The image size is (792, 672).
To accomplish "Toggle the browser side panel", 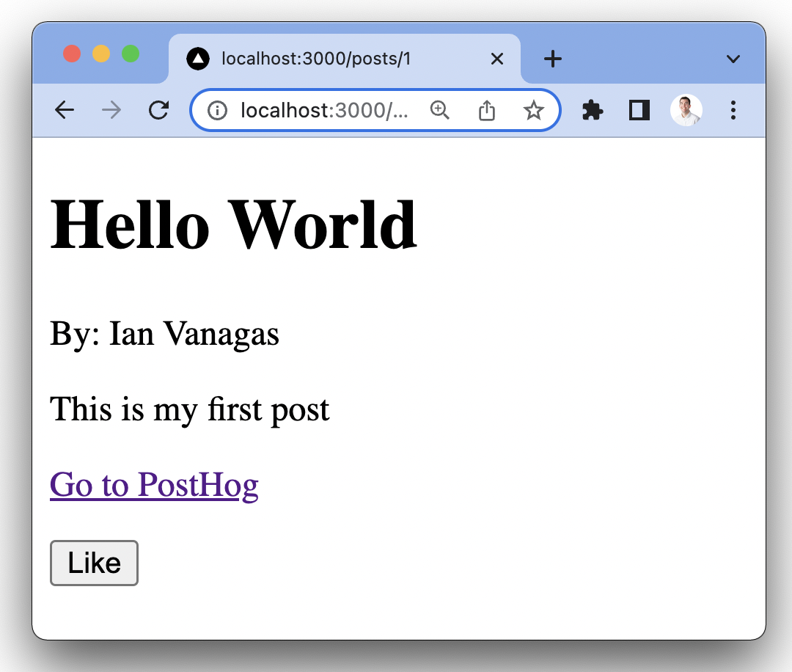I will pos(639,110).
